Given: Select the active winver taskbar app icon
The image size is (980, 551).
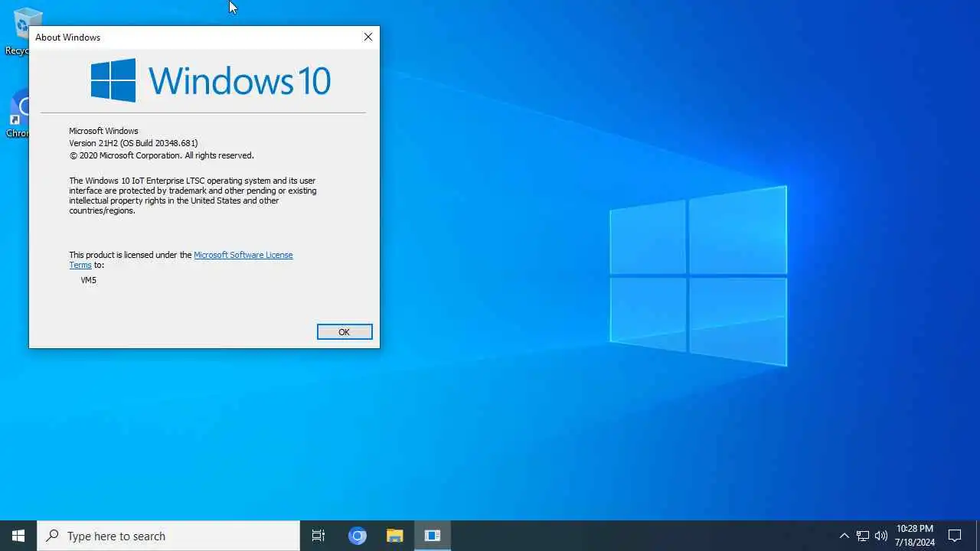Looking at the screenshot, I should [433, 536].
